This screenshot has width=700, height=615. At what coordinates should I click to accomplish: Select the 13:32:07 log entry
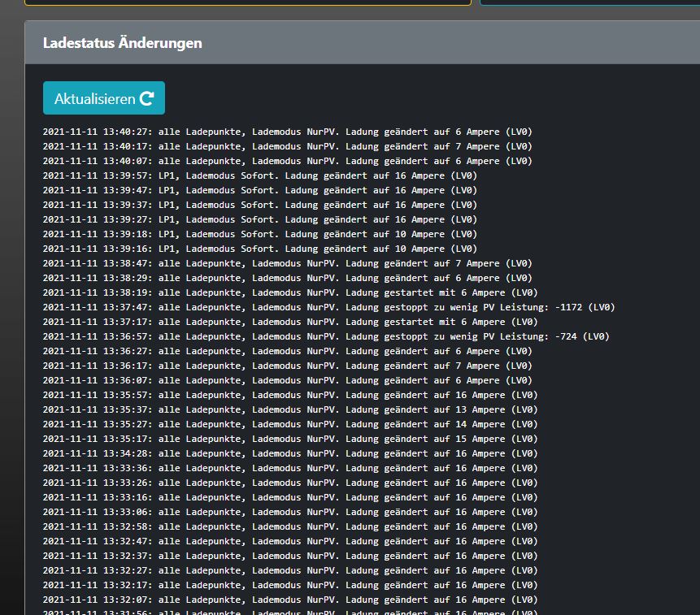[289, 600]
